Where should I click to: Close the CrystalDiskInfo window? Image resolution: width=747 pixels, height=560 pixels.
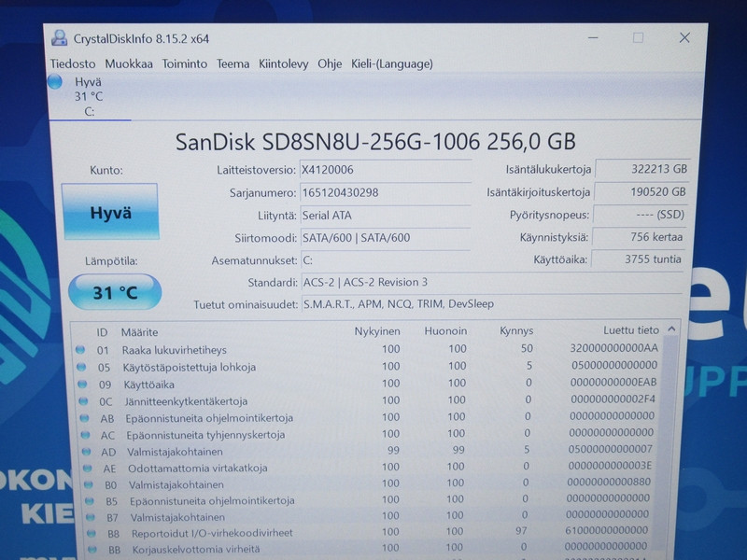tap(684, 37)
